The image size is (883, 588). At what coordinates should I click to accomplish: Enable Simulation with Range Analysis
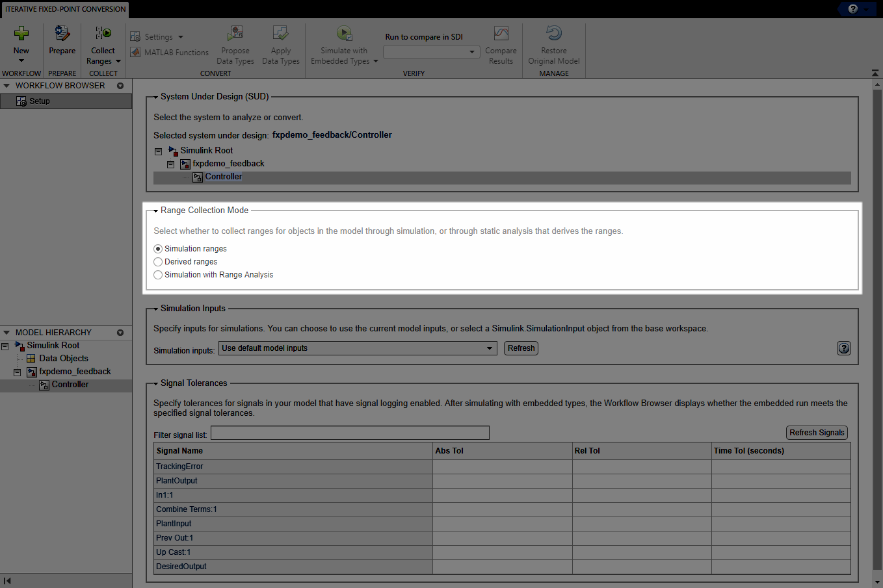point(157,274)
